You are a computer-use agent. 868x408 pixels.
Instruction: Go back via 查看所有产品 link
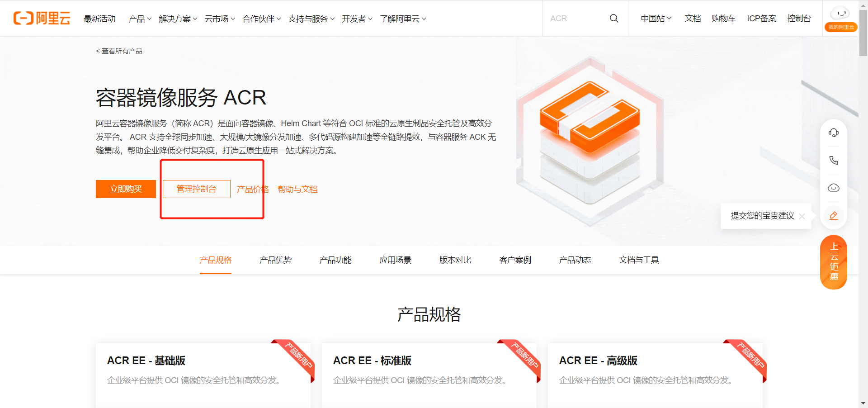(119, 51)
